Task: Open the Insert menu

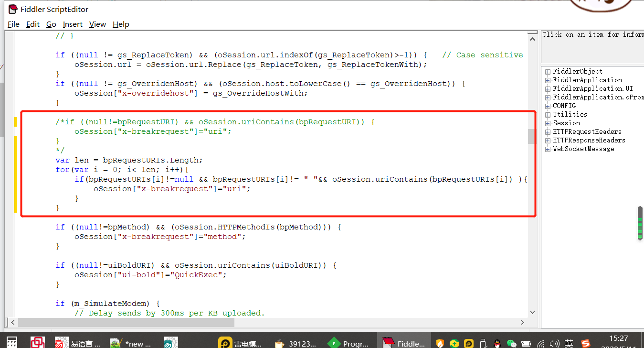Action: (73, 24)
